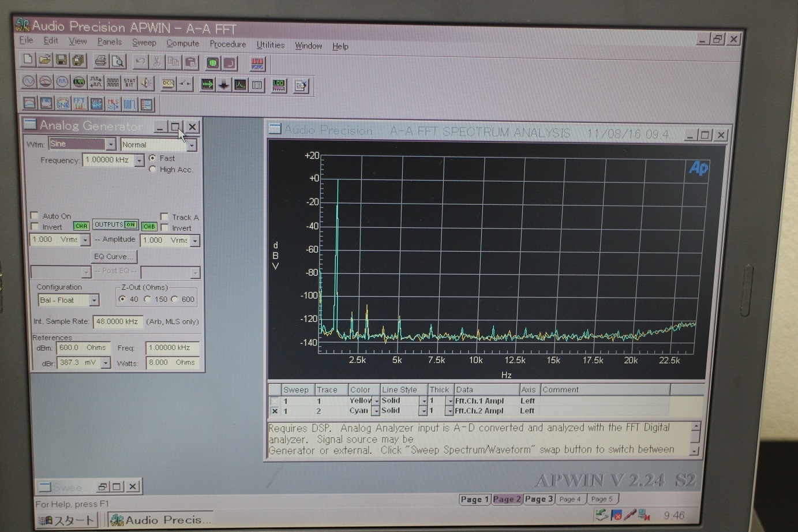The height and width of the screenshot is (532, 798).
Task: Open the Yellow color dropdown in row 1
Action: tap(376, 400)
